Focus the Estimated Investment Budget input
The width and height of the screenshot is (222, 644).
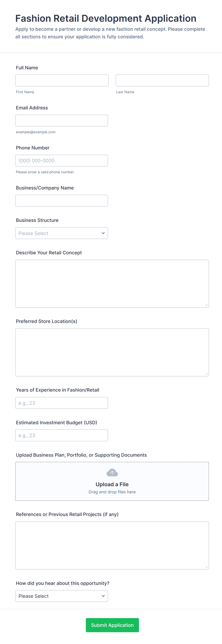click(x=61, y=435)
